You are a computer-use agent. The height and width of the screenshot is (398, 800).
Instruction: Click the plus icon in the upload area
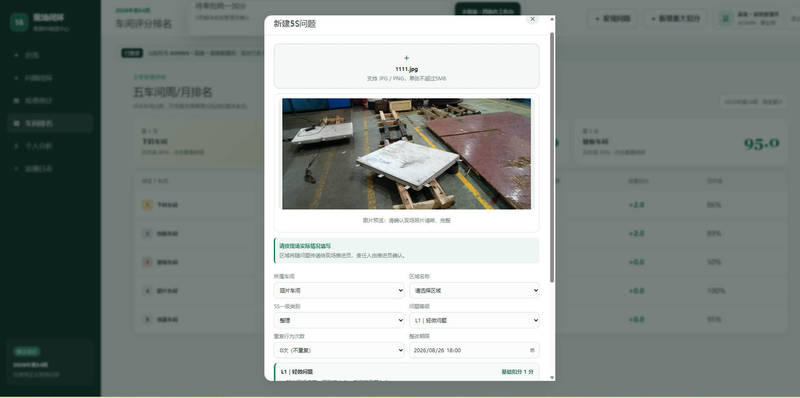[407, 58]
